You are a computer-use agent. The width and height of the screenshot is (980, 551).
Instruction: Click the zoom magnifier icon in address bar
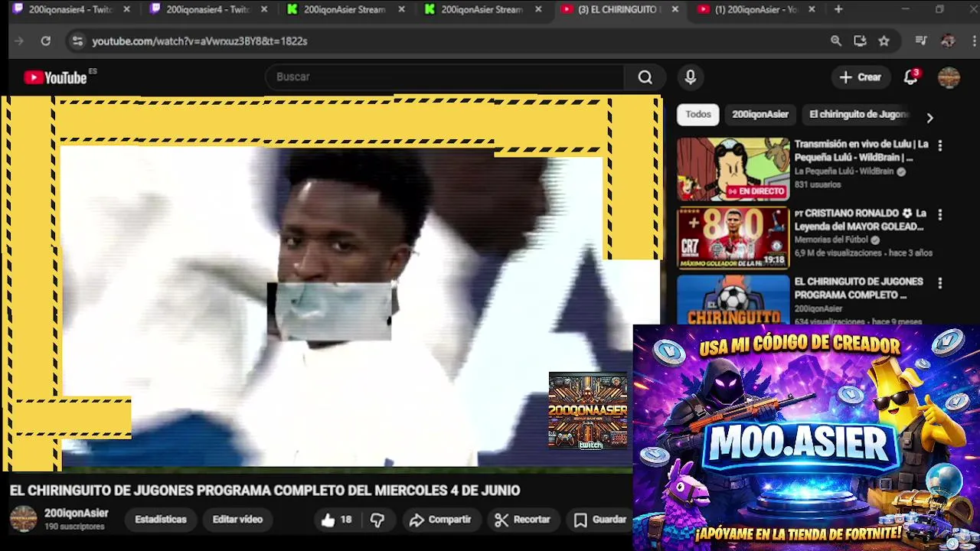point(836,41)
